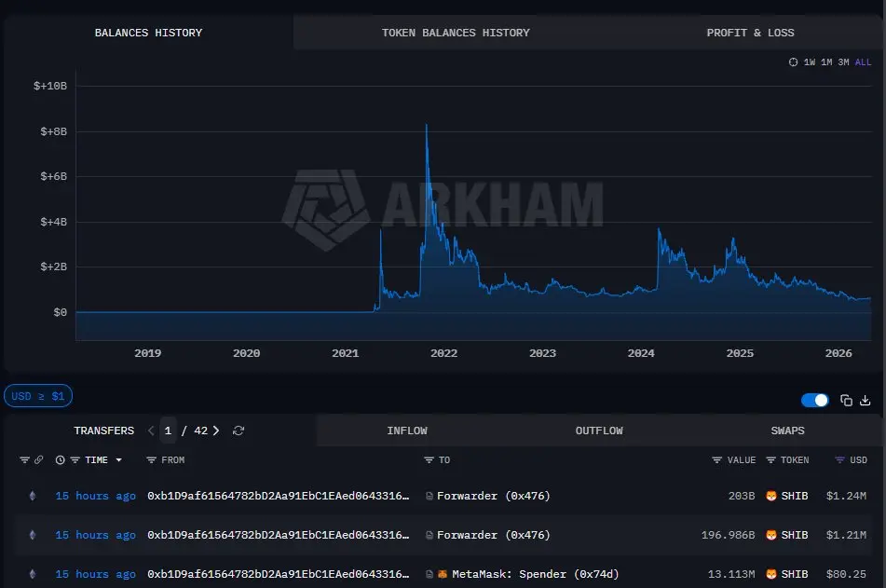Click the page number field showing 1
The image size is (886, 588).
click(x=168, y=431)
